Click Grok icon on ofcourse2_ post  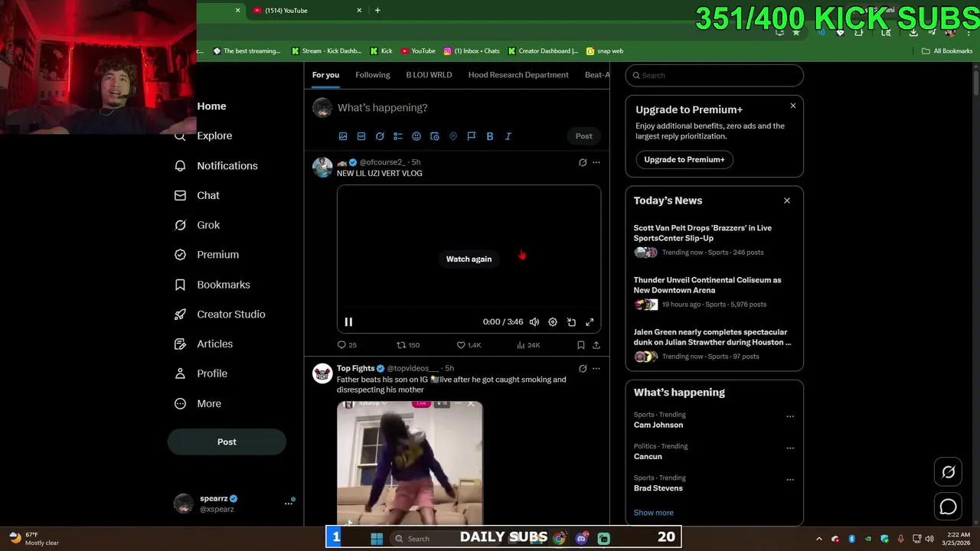[x=583, y=162]
